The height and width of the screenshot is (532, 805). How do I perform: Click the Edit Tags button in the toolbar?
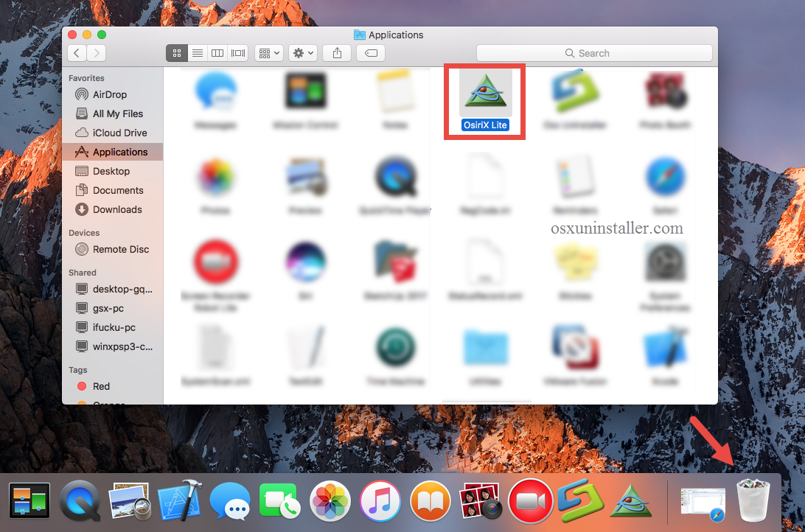(x=370, y=52)
